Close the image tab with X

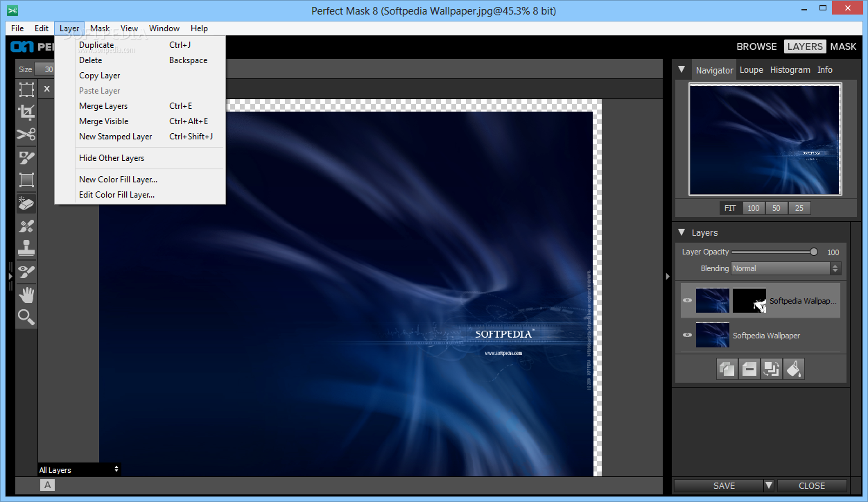pyautogui.click(x=47, y=89)
